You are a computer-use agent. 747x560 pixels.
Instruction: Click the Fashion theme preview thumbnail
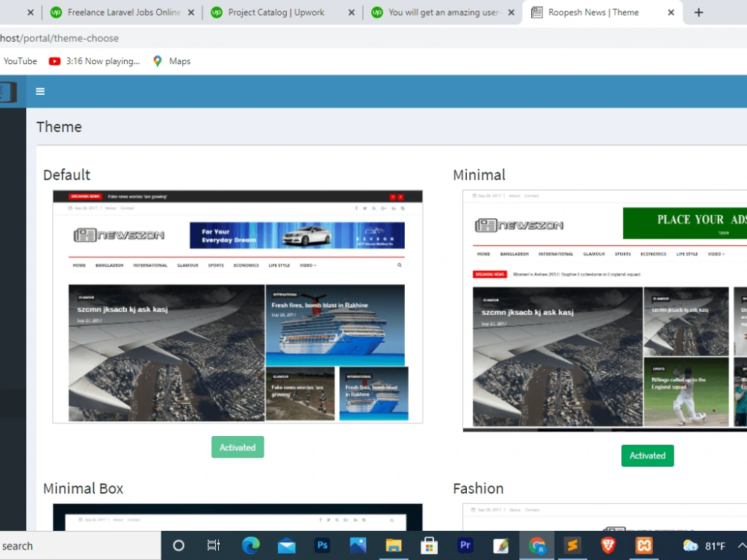tap(604, 517)
